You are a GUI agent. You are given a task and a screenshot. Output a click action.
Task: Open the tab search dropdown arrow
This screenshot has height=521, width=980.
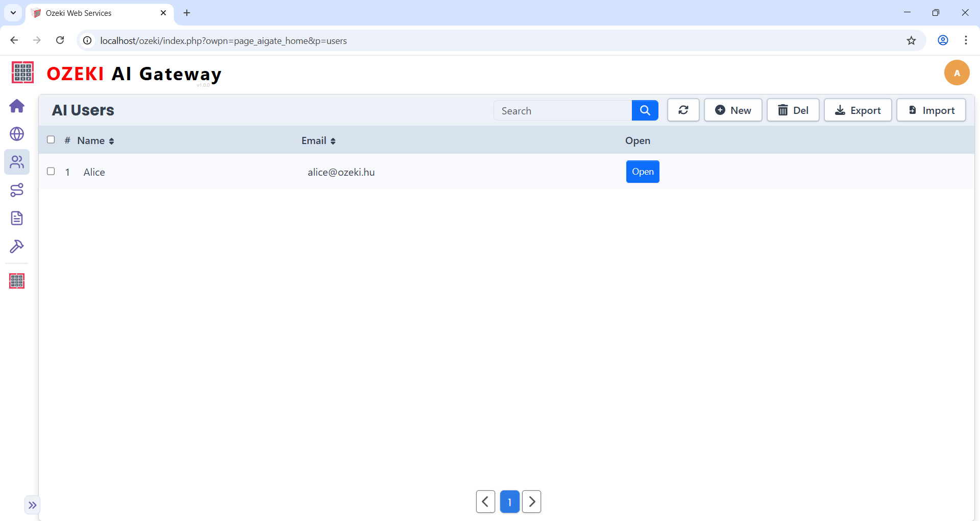click(13, 13)
